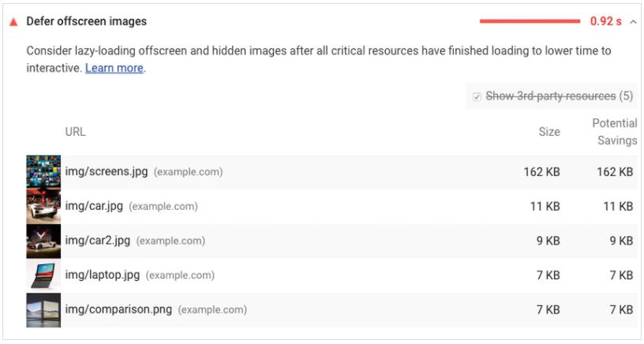Open the Learn more link
The width and height of the screenshot is (644, 344).
click(x=114, y=69)
